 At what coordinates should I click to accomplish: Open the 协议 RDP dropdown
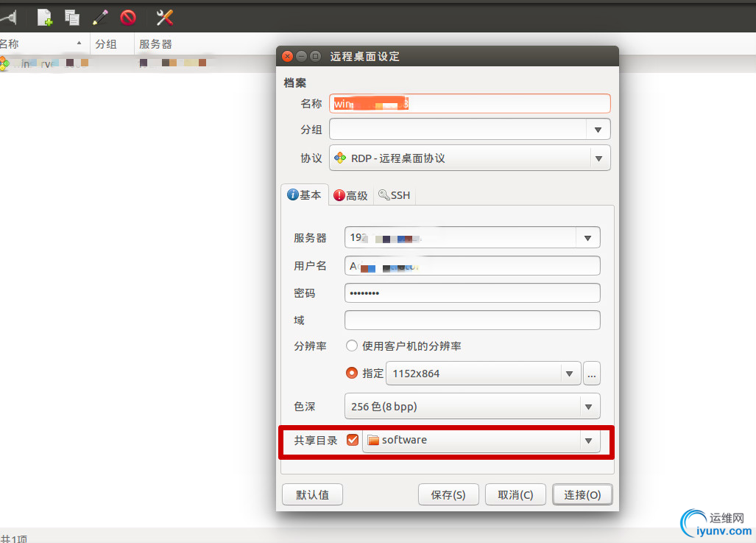tap(470, 158)
